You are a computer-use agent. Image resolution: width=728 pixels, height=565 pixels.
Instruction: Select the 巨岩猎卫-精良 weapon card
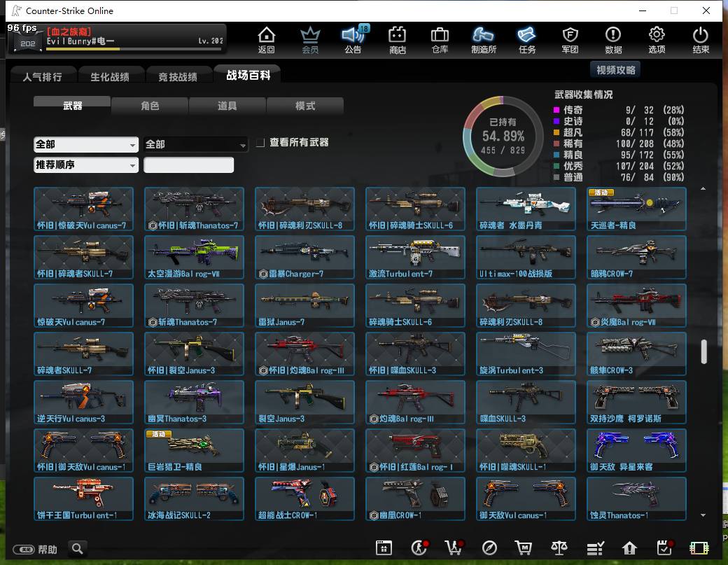[x=194, y=450]
